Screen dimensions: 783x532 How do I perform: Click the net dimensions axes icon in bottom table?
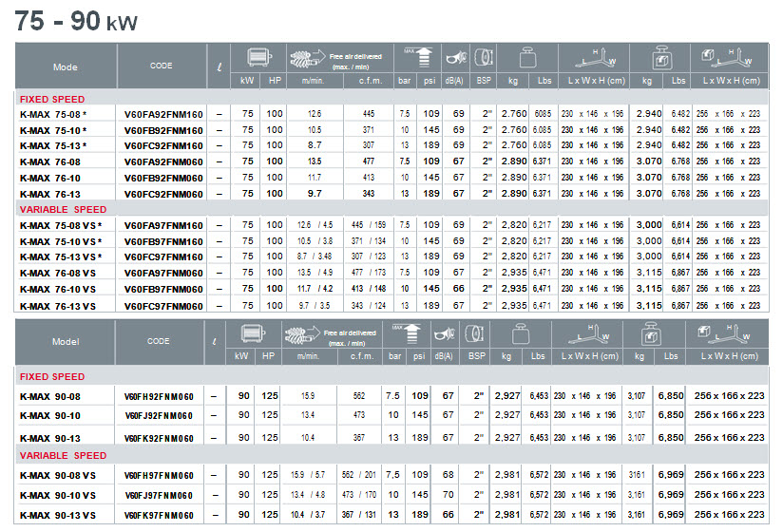tap(589, 334)
